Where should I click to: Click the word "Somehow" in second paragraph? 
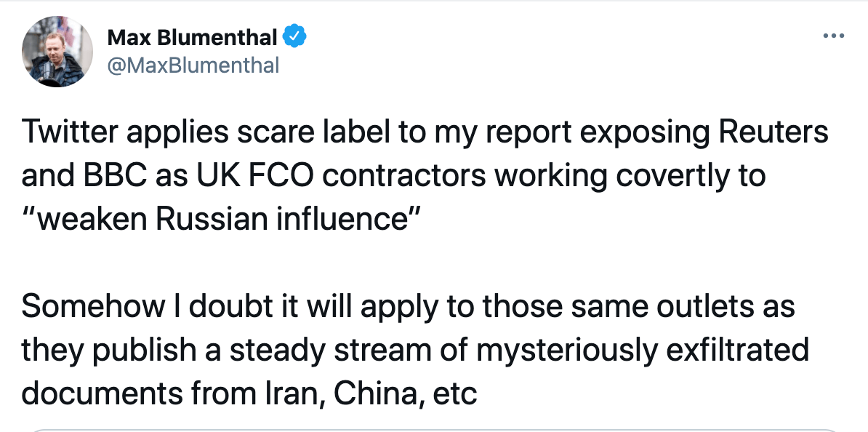coord(92,307)
